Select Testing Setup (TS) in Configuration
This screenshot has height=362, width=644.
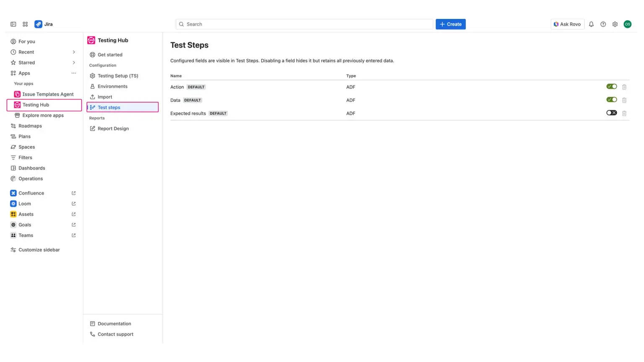118,76
